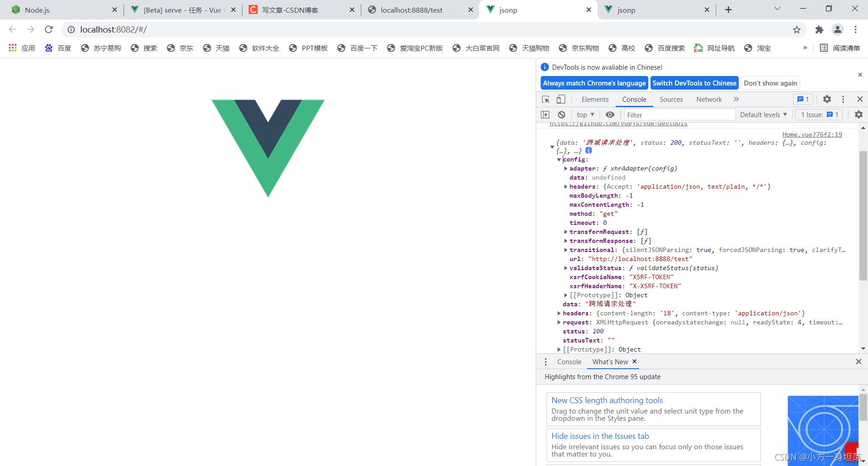Close the What's New tab
The image size is (868, 466).
click(x=634, y=361)
